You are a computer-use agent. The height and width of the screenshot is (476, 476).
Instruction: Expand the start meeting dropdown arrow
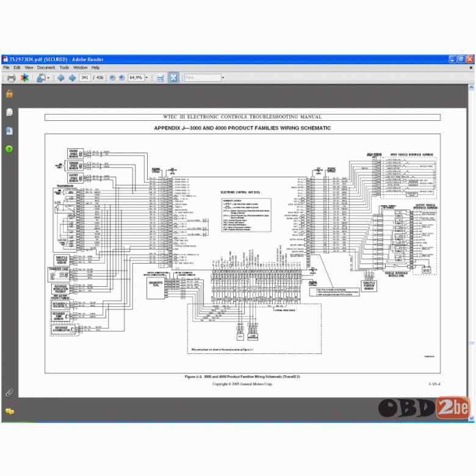click(x=48, y=78)
